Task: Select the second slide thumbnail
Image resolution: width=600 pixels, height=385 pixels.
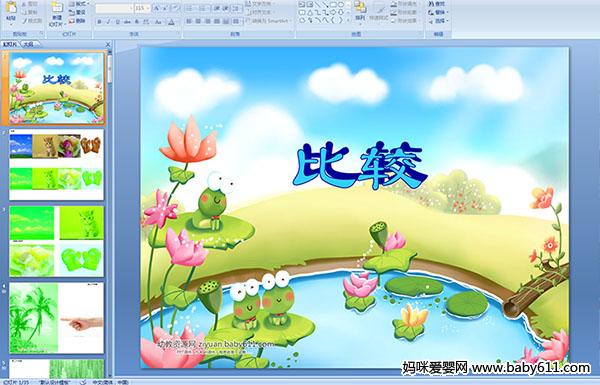Action: 57,165
